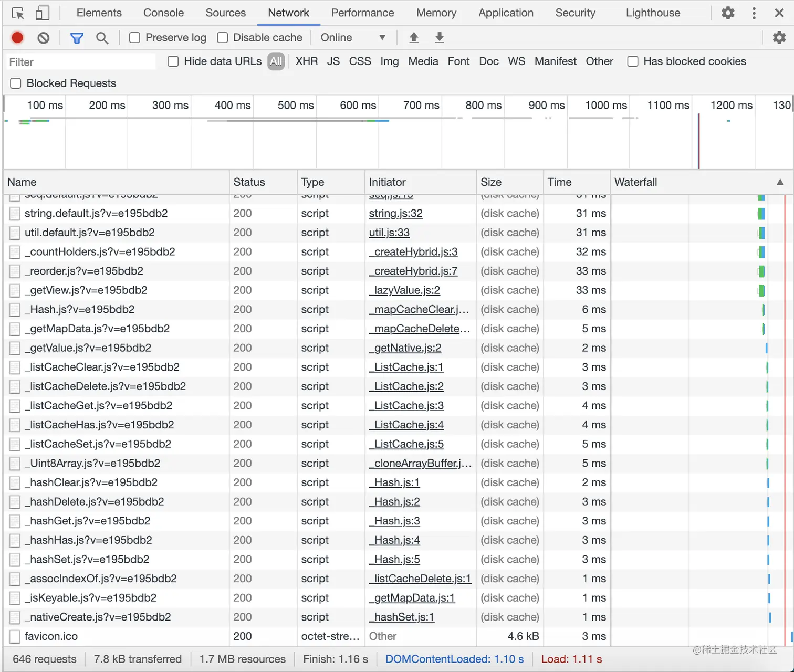The image size is (794, 672).
Task: Enable Preserve log checkbox
Action: coord(134,37)
